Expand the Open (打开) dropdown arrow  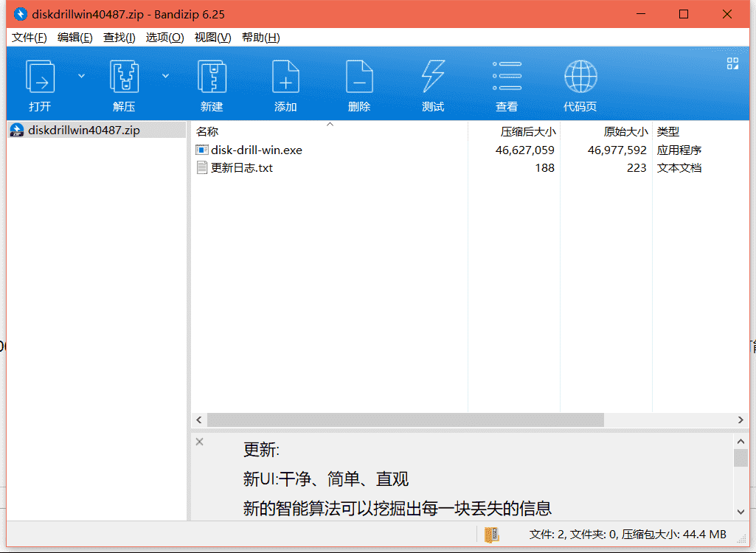[x=81, y=76]
